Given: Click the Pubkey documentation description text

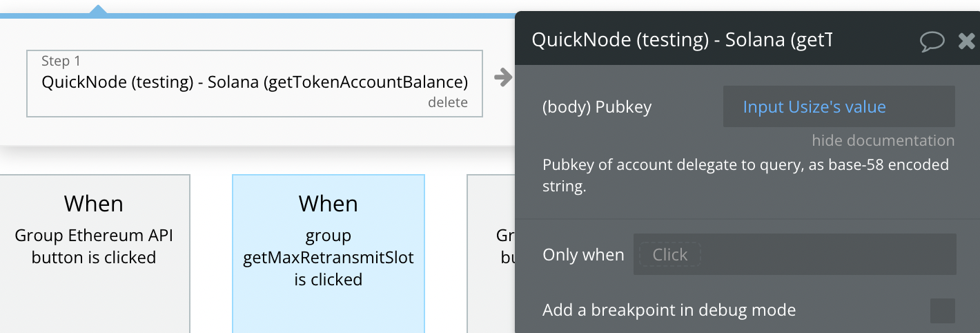Looking at the screenshot, I should [745, 175].
